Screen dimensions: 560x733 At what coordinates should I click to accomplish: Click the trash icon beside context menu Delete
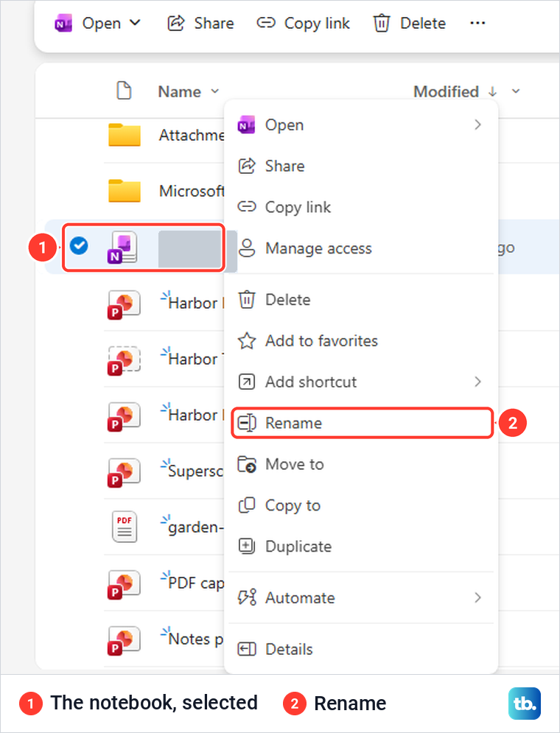[247, 300]
